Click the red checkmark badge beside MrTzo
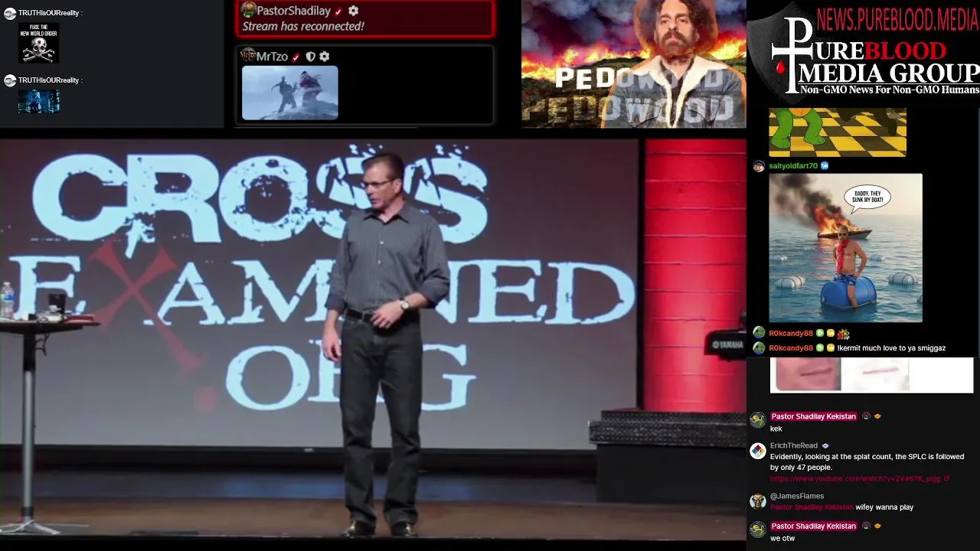980x551 pixels. click(x=296, y=57)
